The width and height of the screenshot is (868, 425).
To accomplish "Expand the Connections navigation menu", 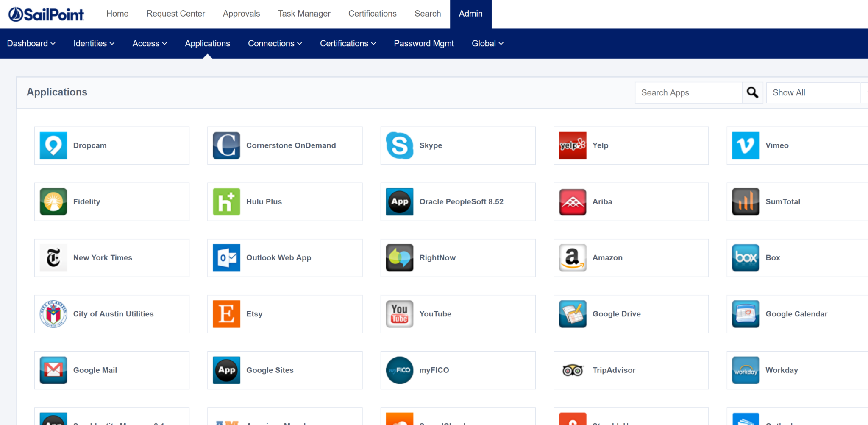I will tap(275, 43).
